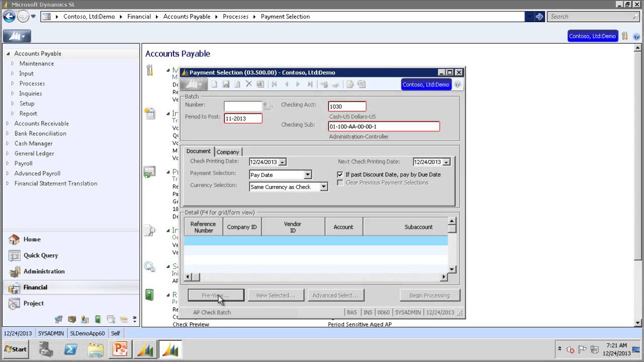The height and width of the screenshot is (362, 644).
Task: Click the Search box in main window
Action: click(x=593, y=17)
